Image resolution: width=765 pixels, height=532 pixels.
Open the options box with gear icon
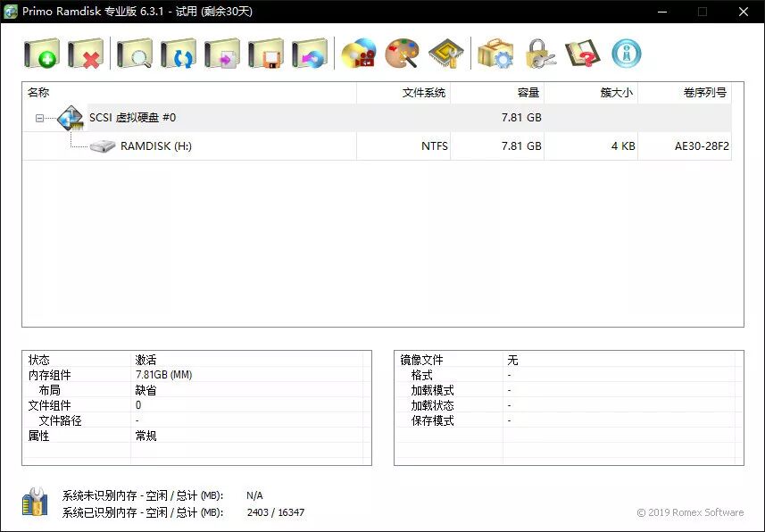click(495, 54)
